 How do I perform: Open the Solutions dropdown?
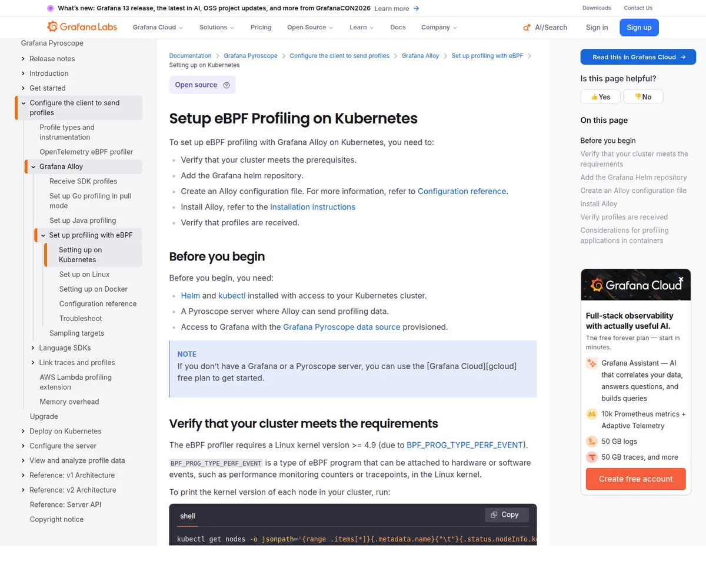pos(216,27)
